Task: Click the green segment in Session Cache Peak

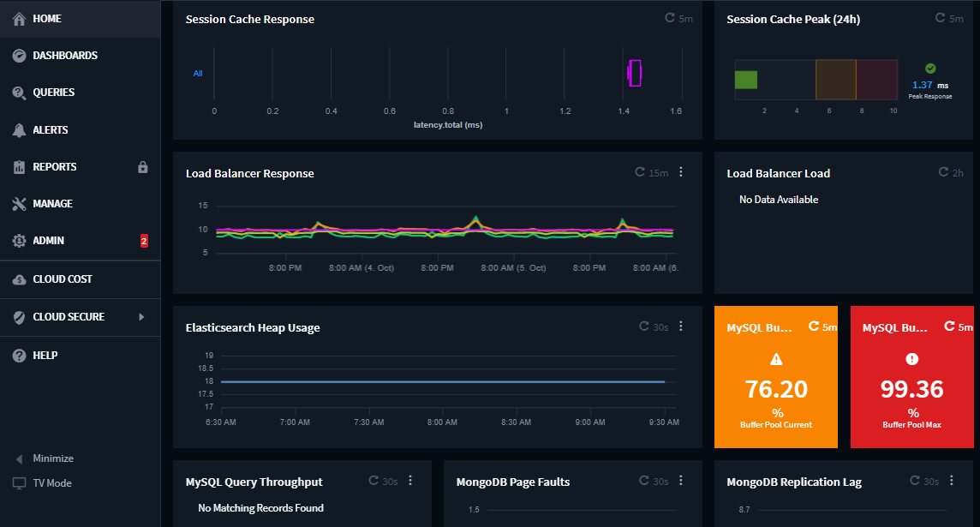Action: (x=746, y=80)
